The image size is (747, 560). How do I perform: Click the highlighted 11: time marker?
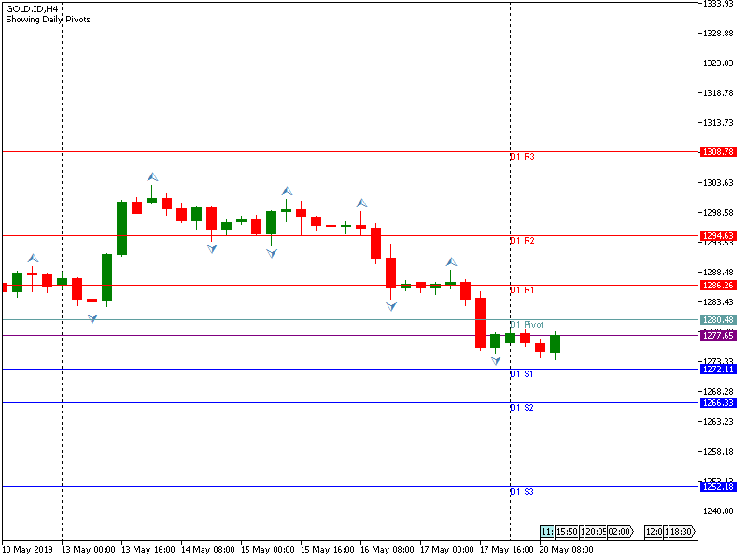[546, 532]
